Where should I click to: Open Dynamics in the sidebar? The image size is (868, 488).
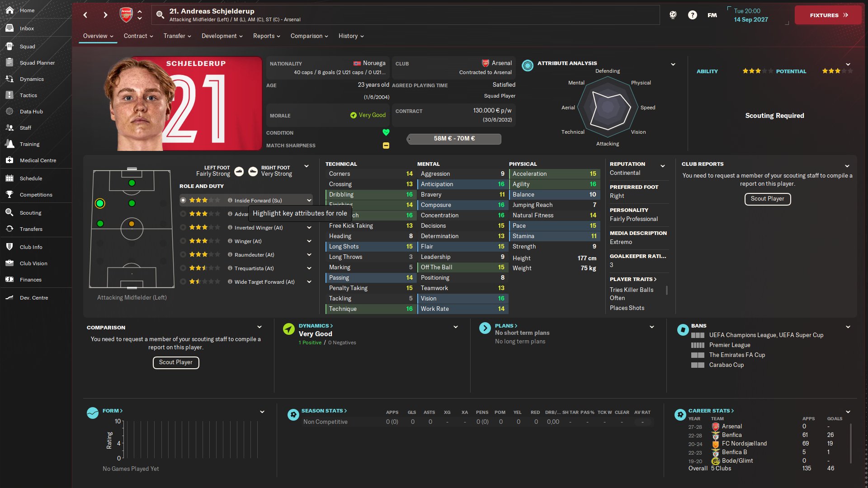click(x=32, y=79)
